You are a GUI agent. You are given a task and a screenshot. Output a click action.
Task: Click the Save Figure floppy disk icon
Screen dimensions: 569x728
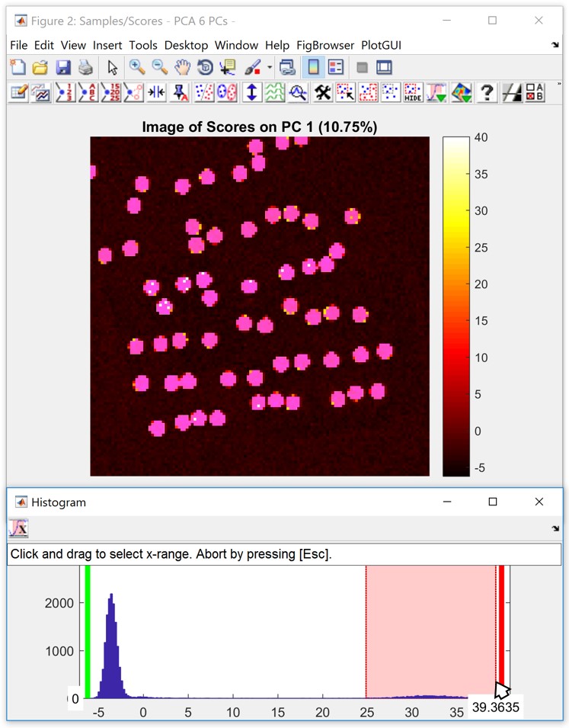click(x=63, y=68)
